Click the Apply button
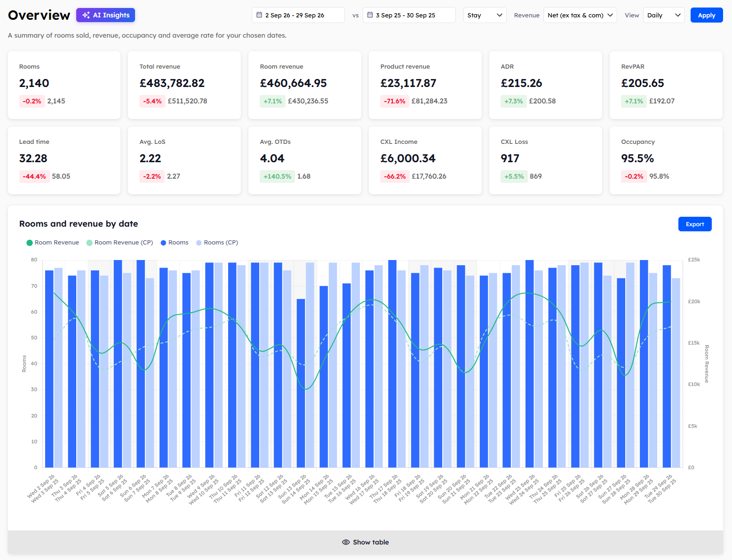The width and height of the screenshot is (732, 560). 707,15
